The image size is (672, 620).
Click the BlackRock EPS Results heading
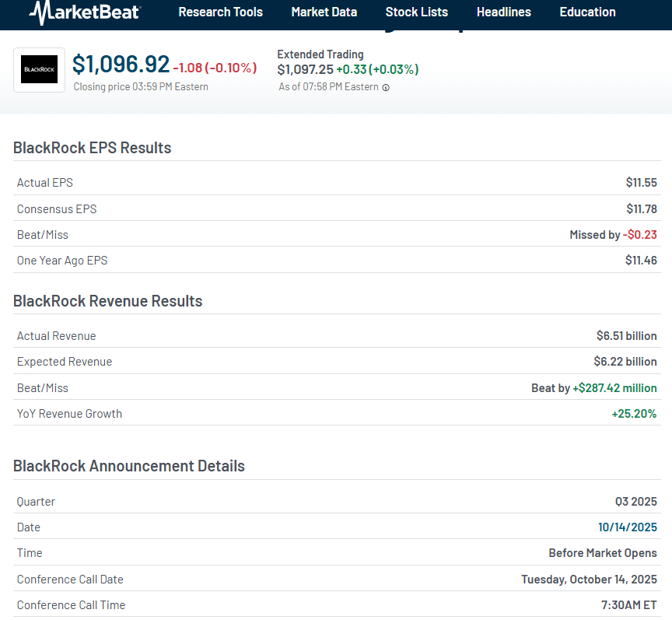pos(92,148)
